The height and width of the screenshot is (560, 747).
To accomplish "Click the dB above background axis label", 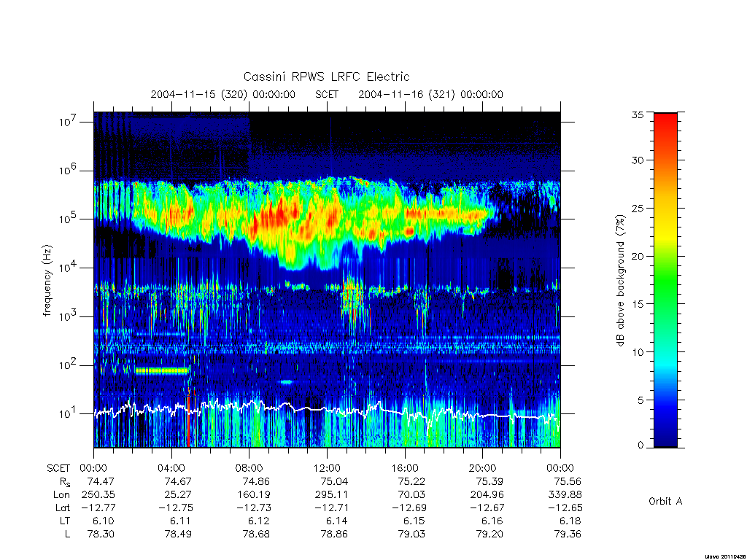I will (620, 280).
